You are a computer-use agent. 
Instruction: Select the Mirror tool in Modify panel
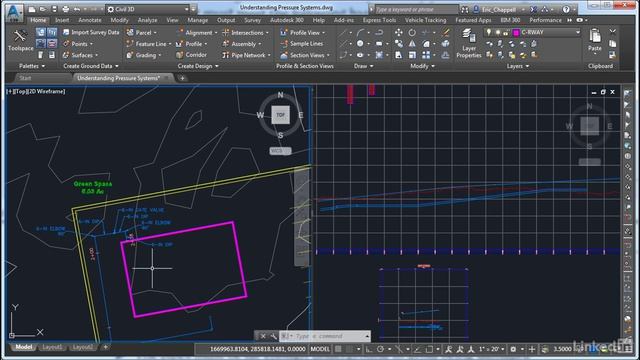pos(412,44)
